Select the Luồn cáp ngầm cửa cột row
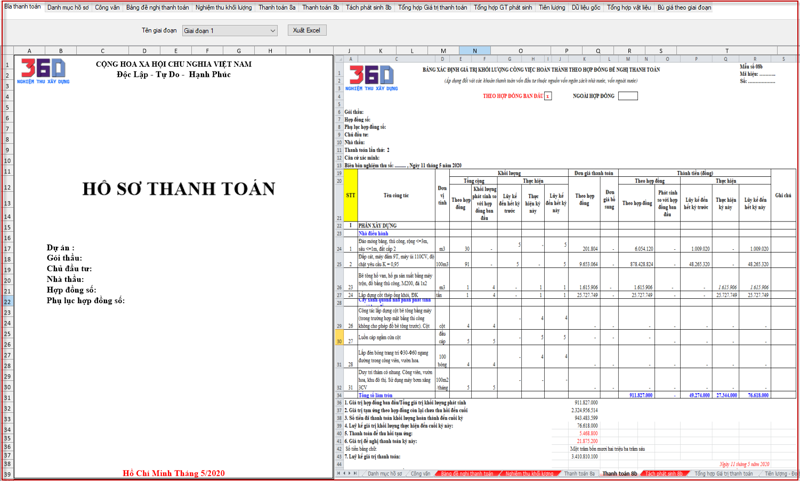 tap(569, 337)
